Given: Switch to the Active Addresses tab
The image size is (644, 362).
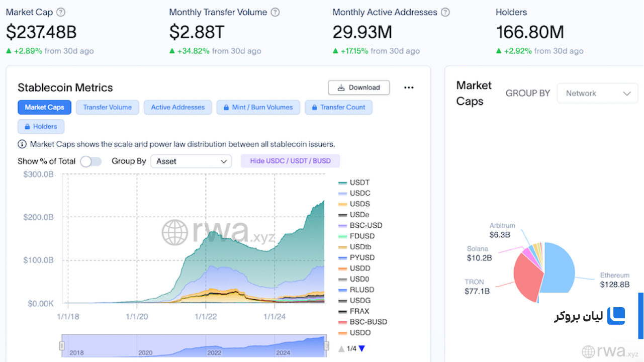Looking at the screenshot, I should pos(178,107).
